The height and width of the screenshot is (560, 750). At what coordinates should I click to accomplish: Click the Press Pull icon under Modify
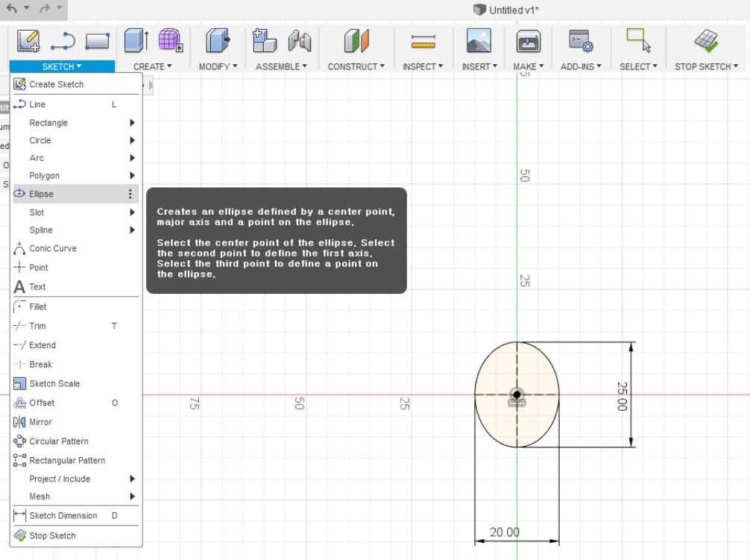(x=218, y=40)
